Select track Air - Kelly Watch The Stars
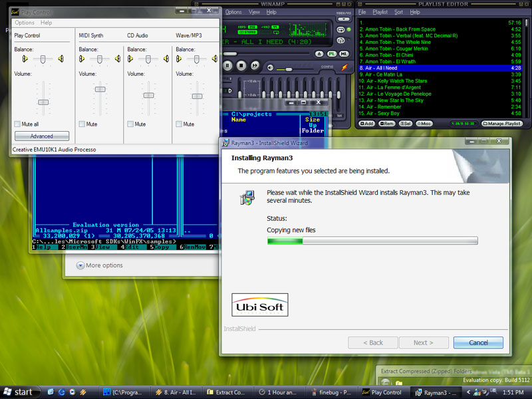Viewport: 532px width, 399px height. pyautogui.click(x=440, y=80)
